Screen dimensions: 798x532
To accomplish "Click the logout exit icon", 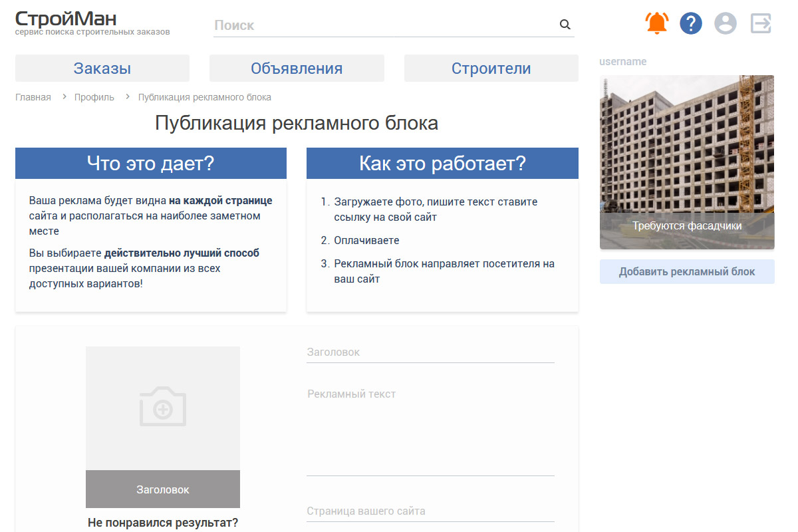I will [x=761, y=24].
